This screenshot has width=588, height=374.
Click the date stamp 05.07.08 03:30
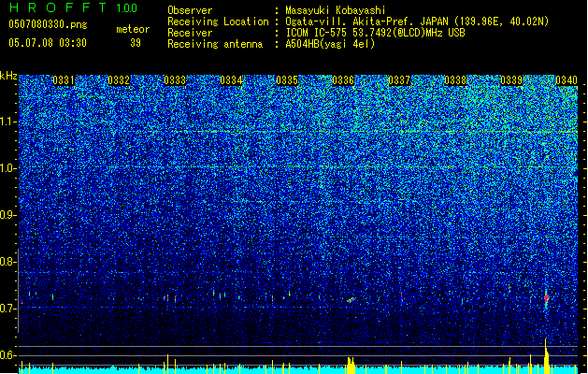point(48,43)
